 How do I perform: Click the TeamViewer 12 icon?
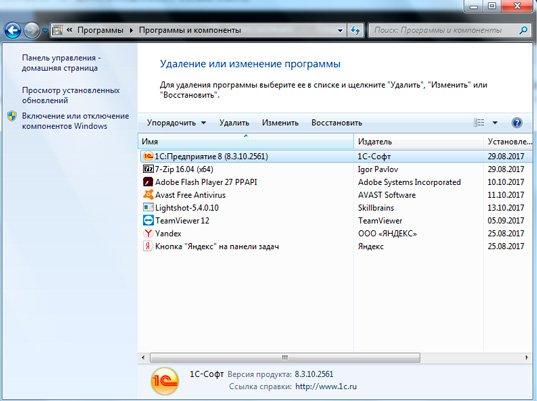click(148, 221)
